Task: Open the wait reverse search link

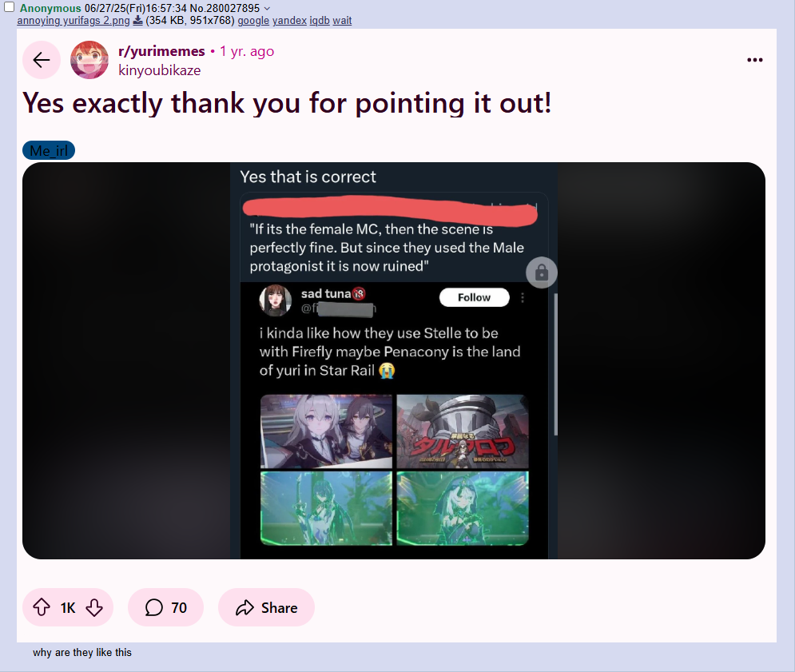Action: pos(342,20)
